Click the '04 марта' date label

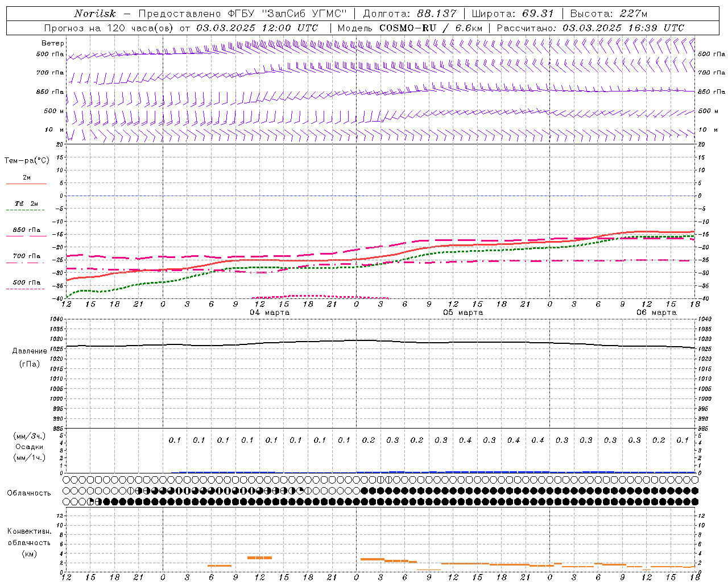(x=270, y=313)
